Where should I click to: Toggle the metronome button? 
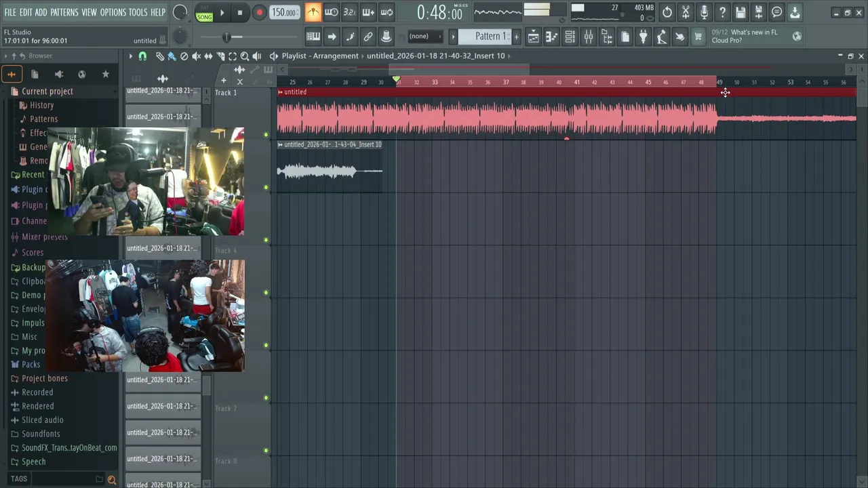click(x=313, y=12)
